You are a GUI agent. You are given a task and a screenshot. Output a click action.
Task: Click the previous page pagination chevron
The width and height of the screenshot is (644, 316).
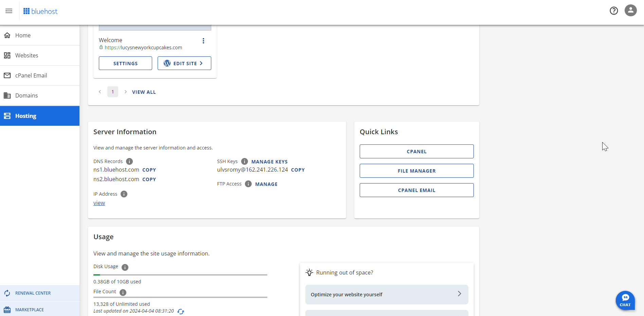[x=100, y=92]
